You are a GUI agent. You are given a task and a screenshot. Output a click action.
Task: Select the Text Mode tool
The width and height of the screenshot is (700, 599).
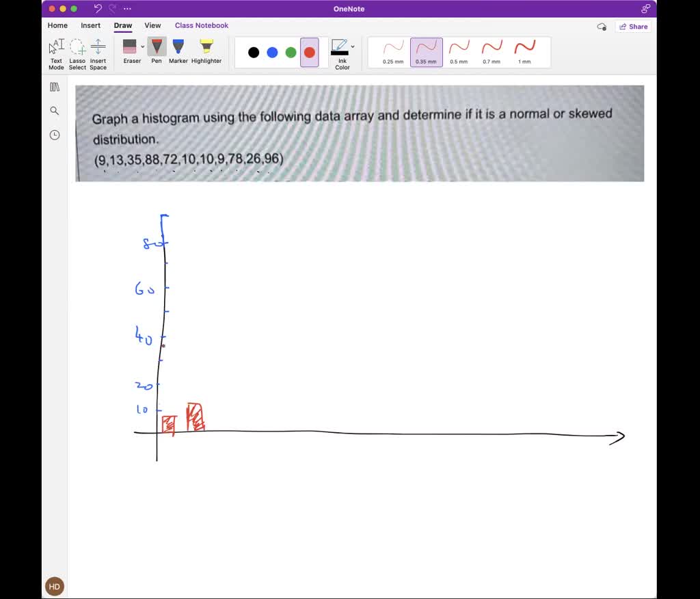pyautogui.click(x=56, y=54)
